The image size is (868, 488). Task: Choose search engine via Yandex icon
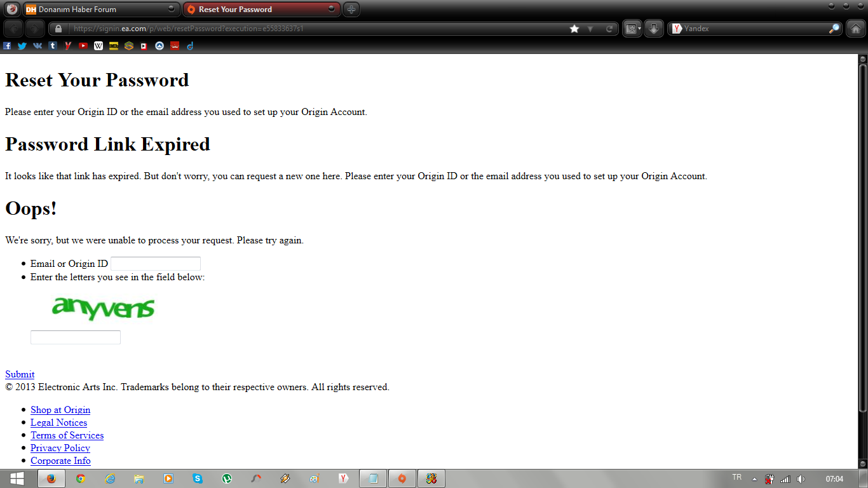coord(677,29)
